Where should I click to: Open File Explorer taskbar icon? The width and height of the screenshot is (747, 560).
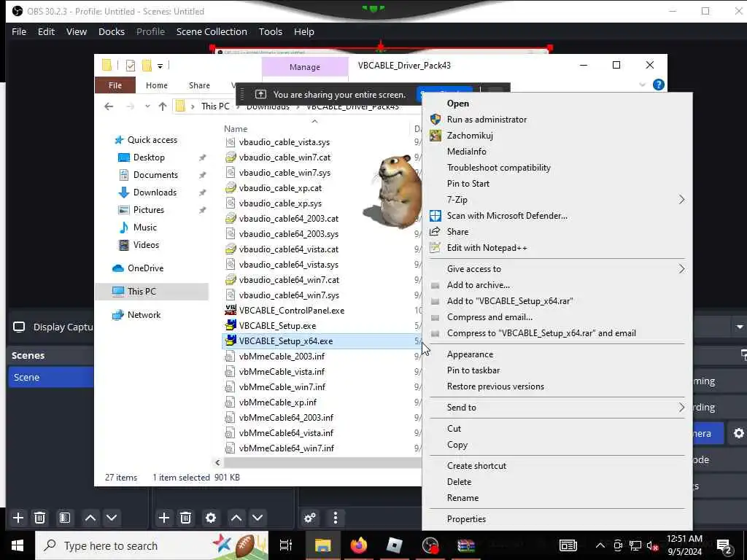pyautogui.click(x=322, y=545)
